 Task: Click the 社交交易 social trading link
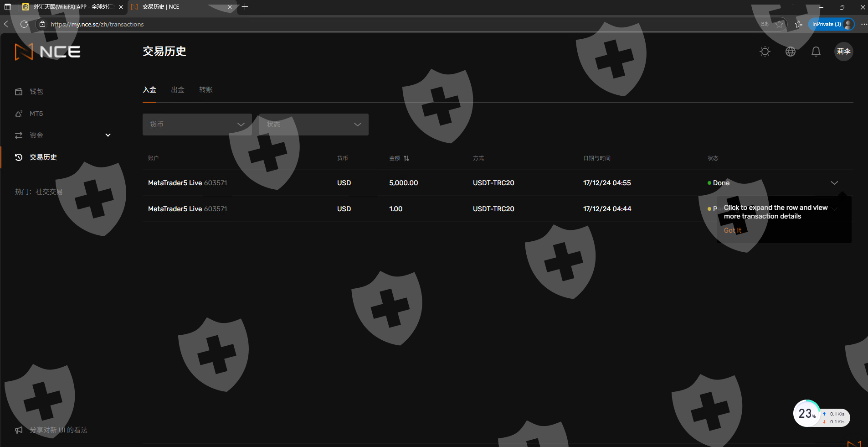coord(49,192)
